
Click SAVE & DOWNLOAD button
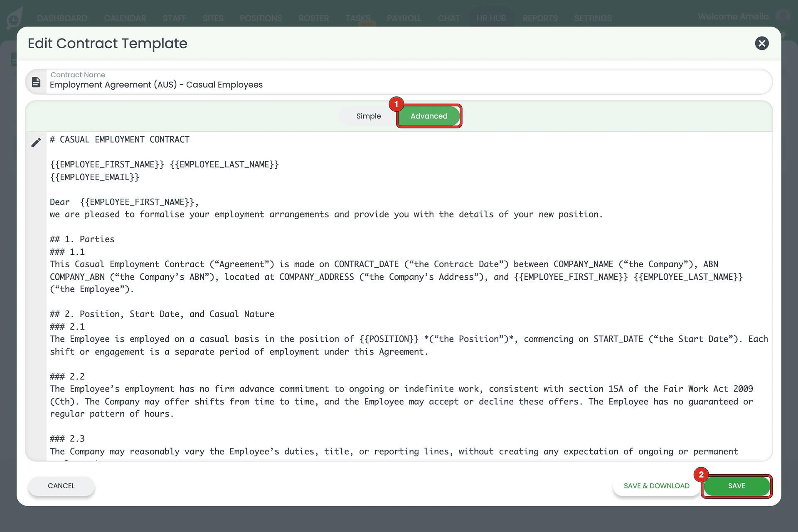[656, 486]
